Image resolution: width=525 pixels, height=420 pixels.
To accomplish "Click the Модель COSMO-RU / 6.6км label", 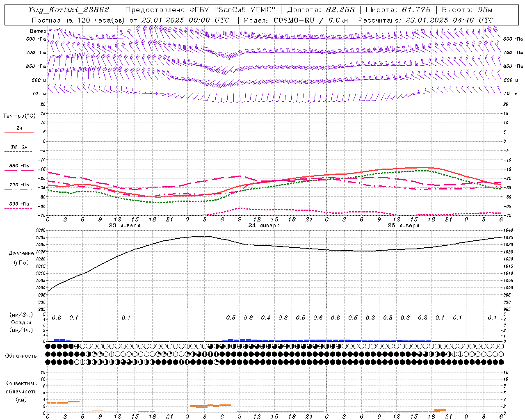I will (296, 20).
